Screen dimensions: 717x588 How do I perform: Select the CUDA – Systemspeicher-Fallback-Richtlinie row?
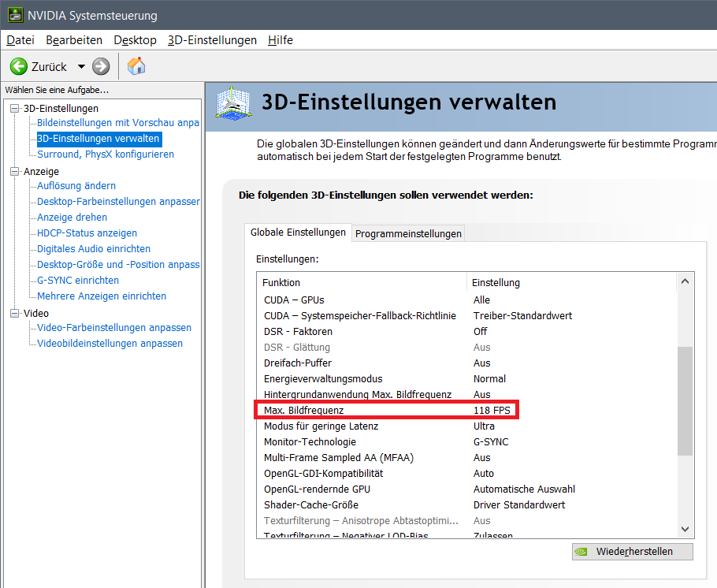click(466, 316)
